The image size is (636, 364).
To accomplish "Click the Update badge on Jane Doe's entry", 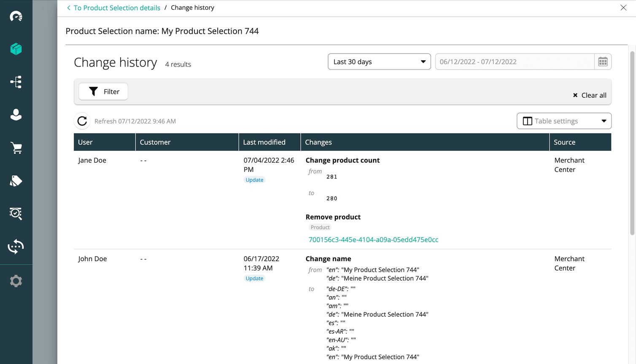I will (x=254, y=179).
